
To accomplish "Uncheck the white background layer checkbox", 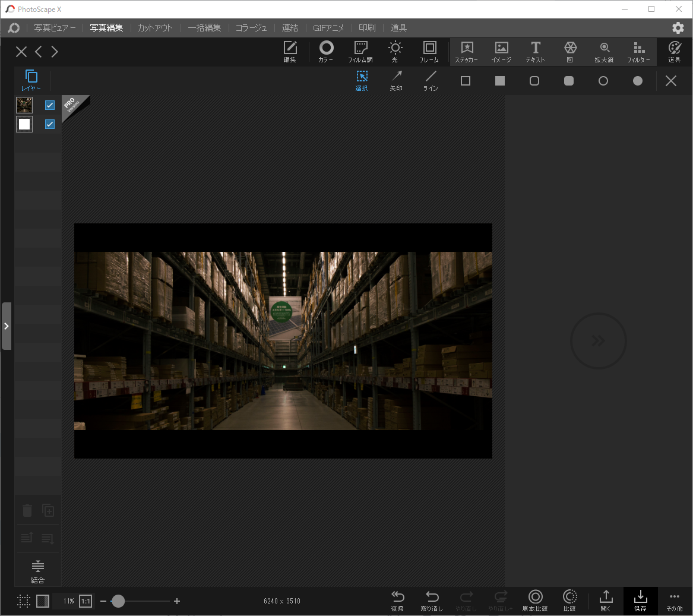I will (50, 124).
